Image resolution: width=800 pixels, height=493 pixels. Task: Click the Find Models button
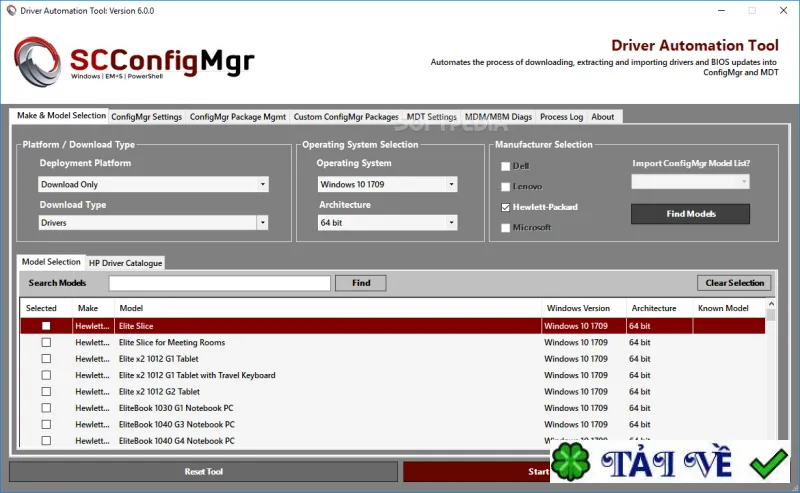click(x=690, y=214)
